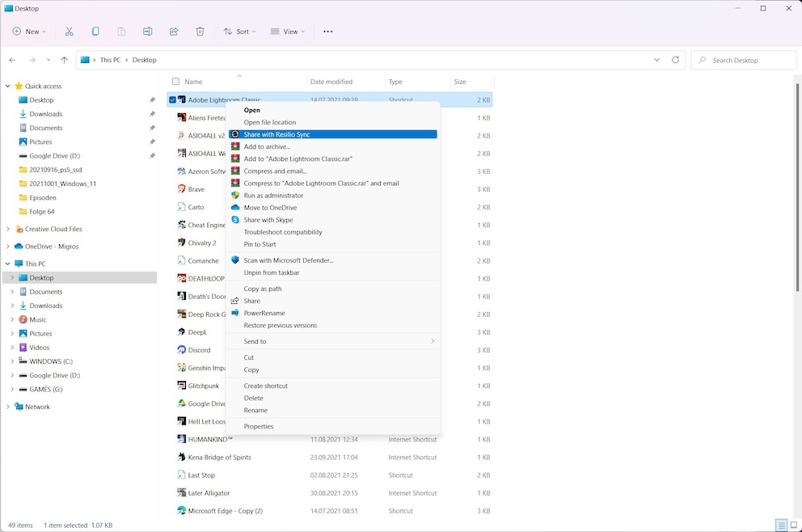Click the Cut scissors toolbar icon
The height and width of the screenshot is (532, 802).
pos(69,32)
